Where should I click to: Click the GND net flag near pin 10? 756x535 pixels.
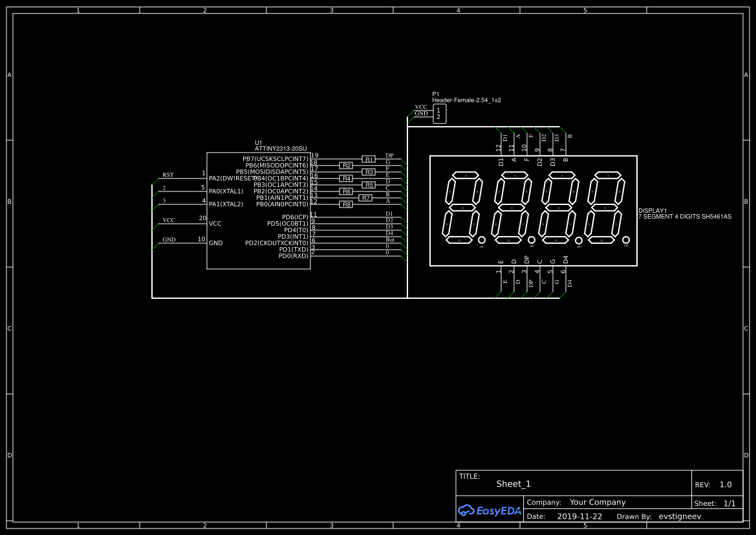tap(169, 239)
